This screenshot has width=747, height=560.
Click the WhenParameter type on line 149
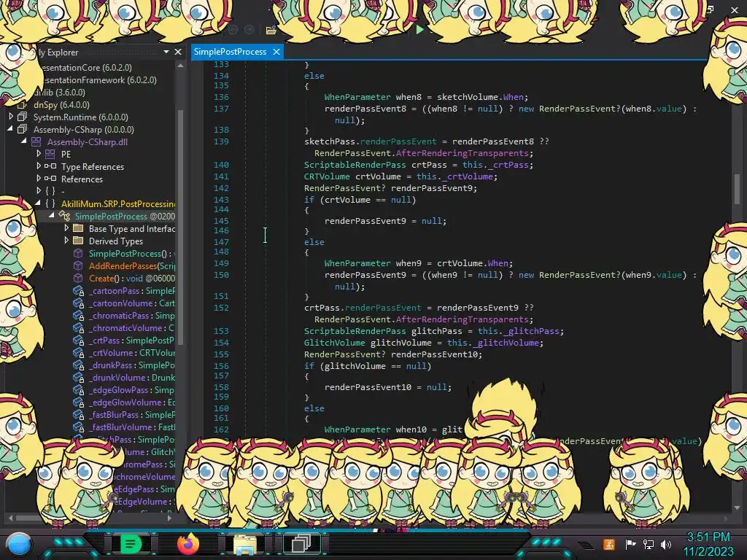point(357,262)
